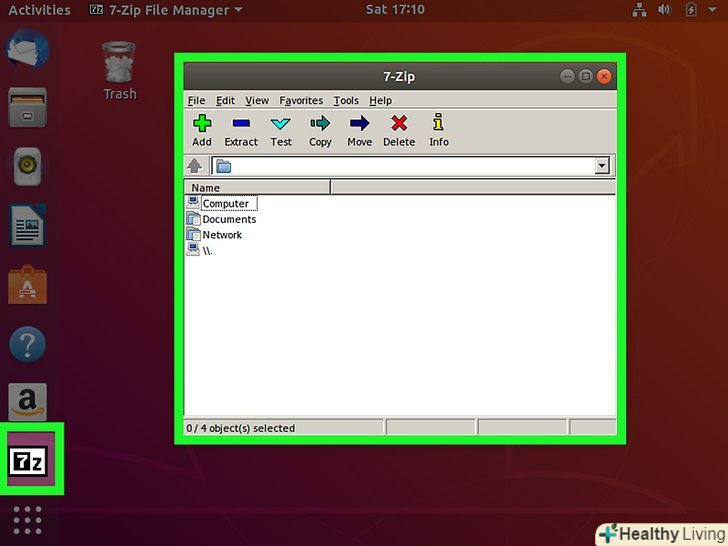Click the Extract toolbar button
The width and height of the screenshot is (728, 546).
click(x=241, y=130)
